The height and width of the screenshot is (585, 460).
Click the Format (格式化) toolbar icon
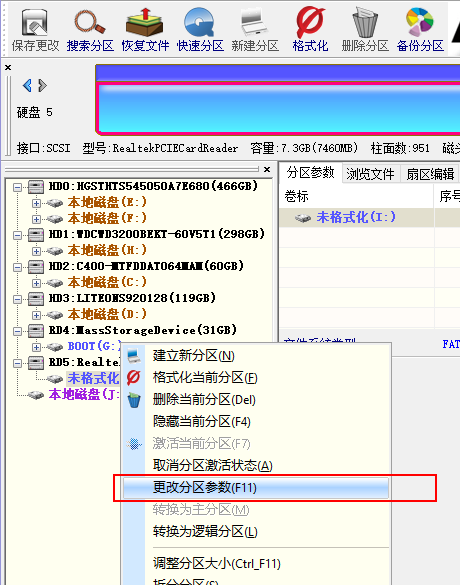pos(310,30)
